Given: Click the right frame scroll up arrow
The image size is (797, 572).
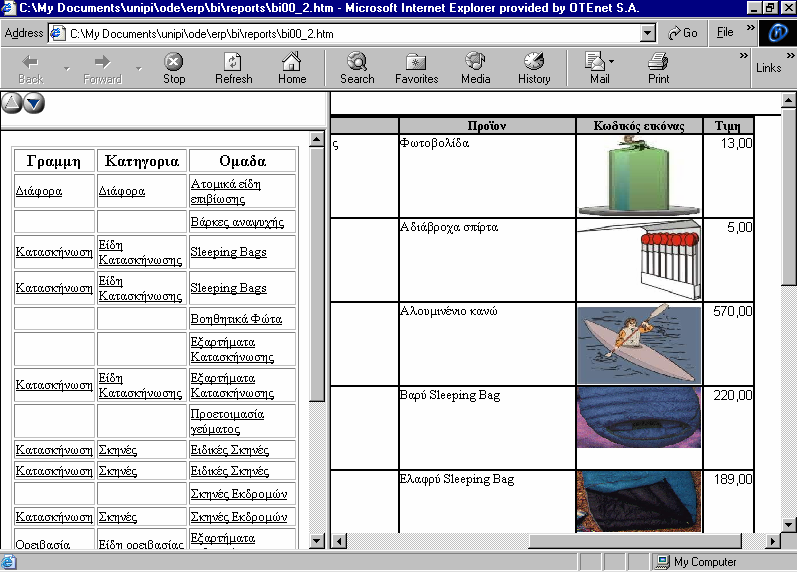Looking at the screenshot, I should 788,100.
